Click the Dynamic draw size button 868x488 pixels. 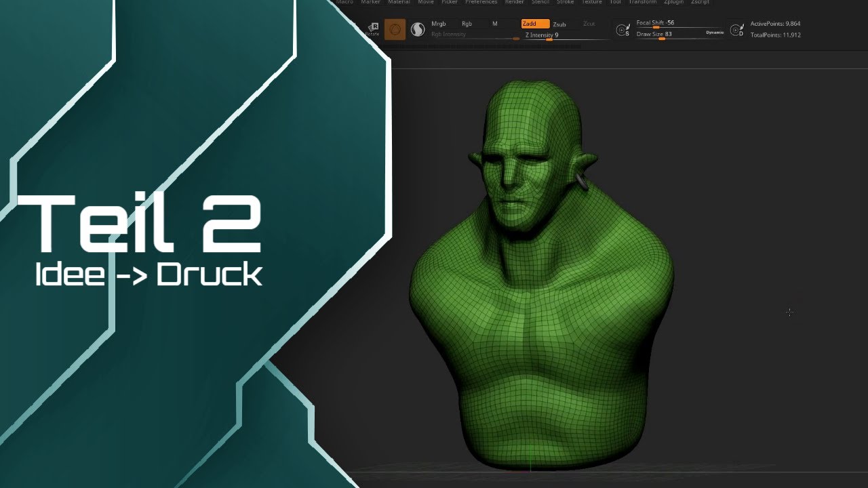point(715,33)
